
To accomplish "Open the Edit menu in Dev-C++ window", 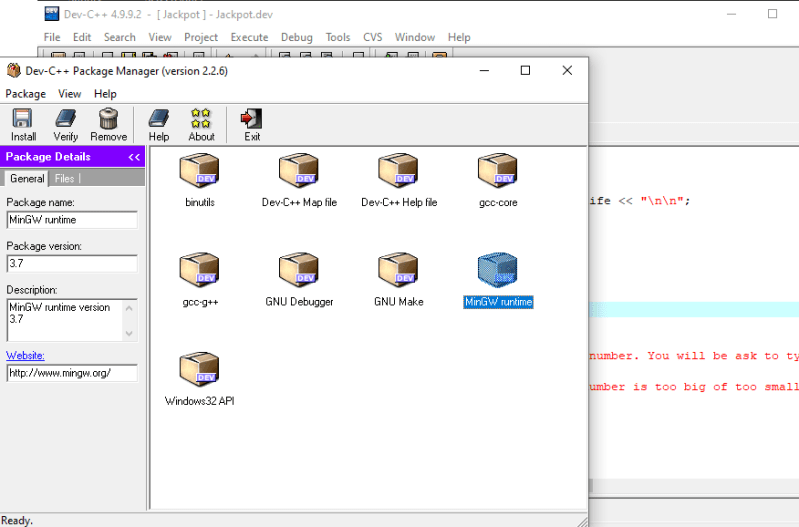I will (x=82, y=37).
